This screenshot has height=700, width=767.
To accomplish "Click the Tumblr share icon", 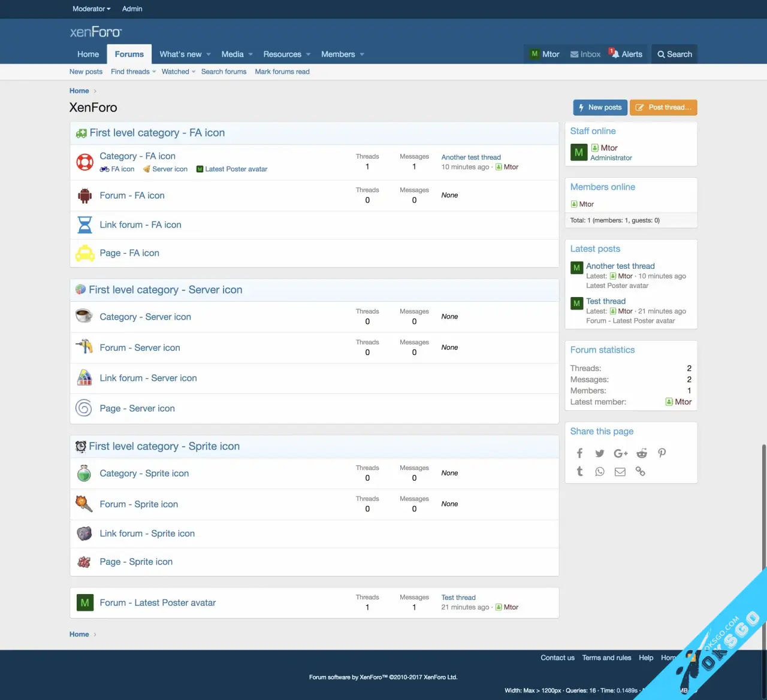I will tap(579, 472).
